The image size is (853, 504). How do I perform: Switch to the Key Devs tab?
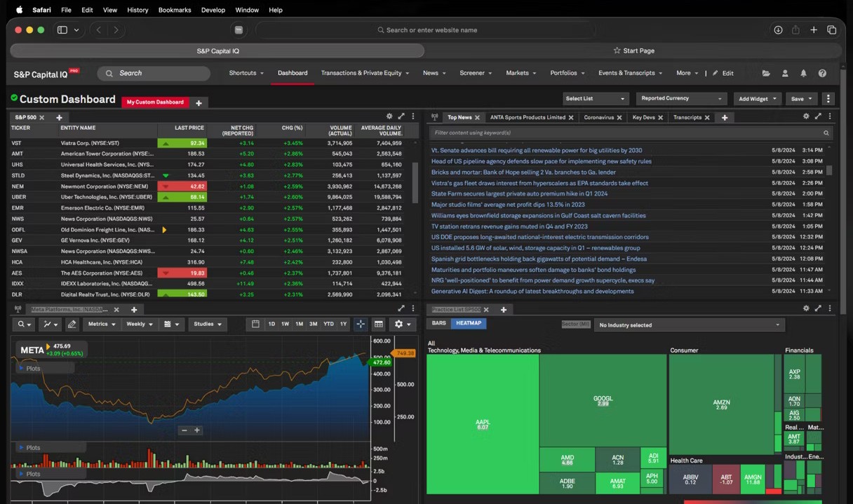(x=643, y=118)
